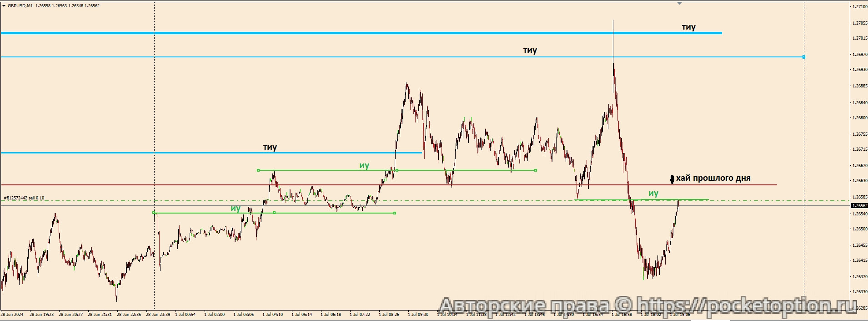Click the green 'иу' label on the lowest green line
This screenshot has width=868, height=321.
[x=236, y=209]
